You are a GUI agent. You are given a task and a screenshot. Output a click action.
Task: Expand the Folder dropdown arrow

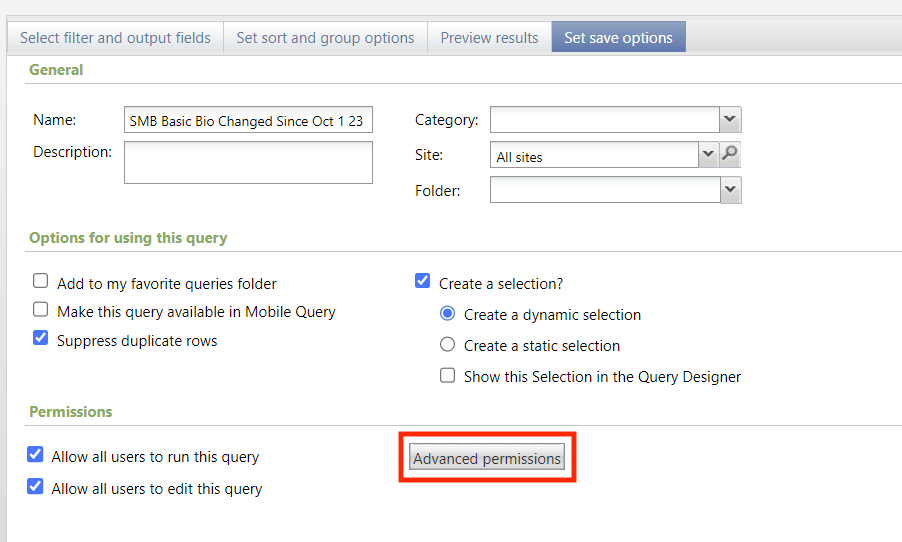coord(731,190)
